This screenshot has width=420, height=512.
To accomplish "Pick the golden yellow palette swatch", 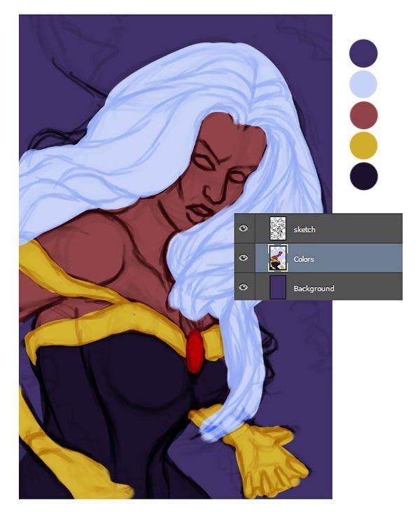I will click(363, 145).
